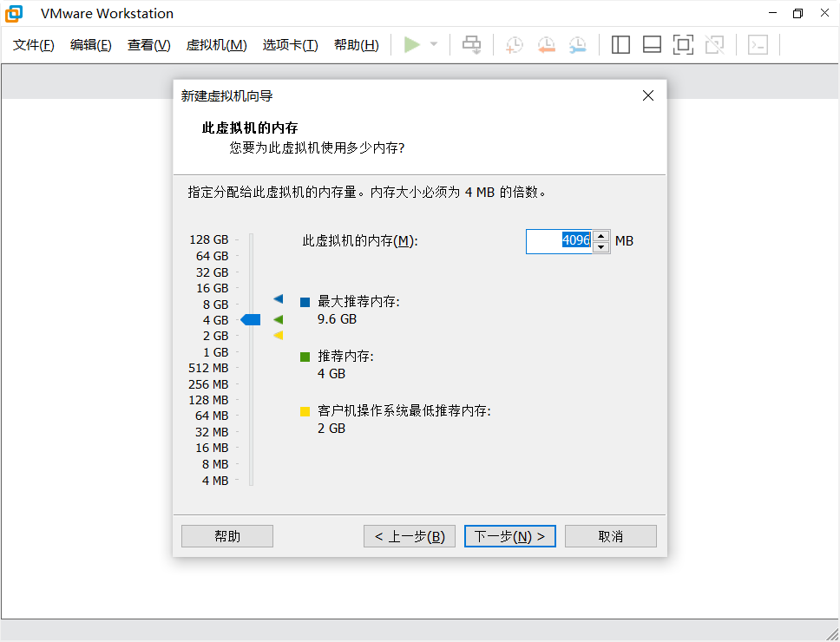The height and width of the screenshot is (642, 840).
Task: Click the 8 GB slider label
Action: (215, 305)
